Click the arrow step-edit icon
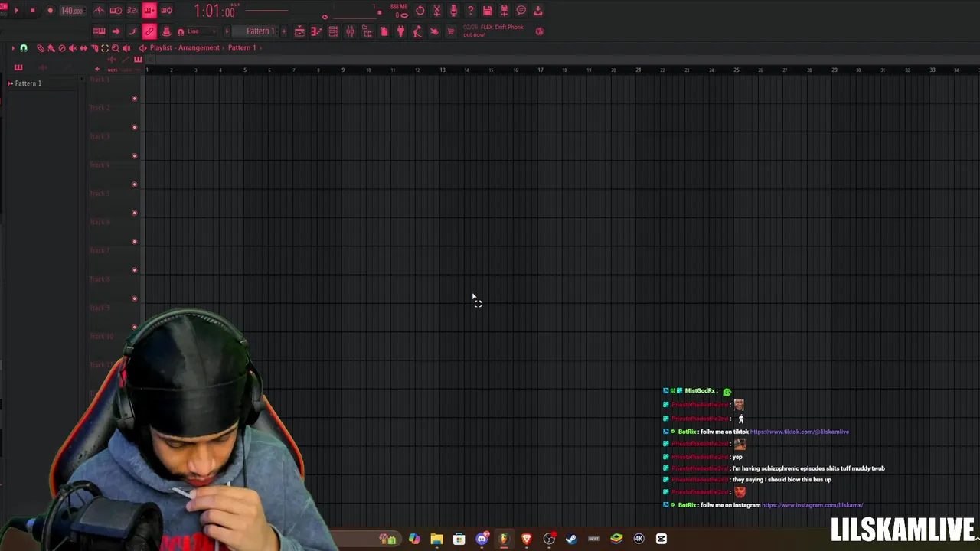980x551 pixels. 116,31
